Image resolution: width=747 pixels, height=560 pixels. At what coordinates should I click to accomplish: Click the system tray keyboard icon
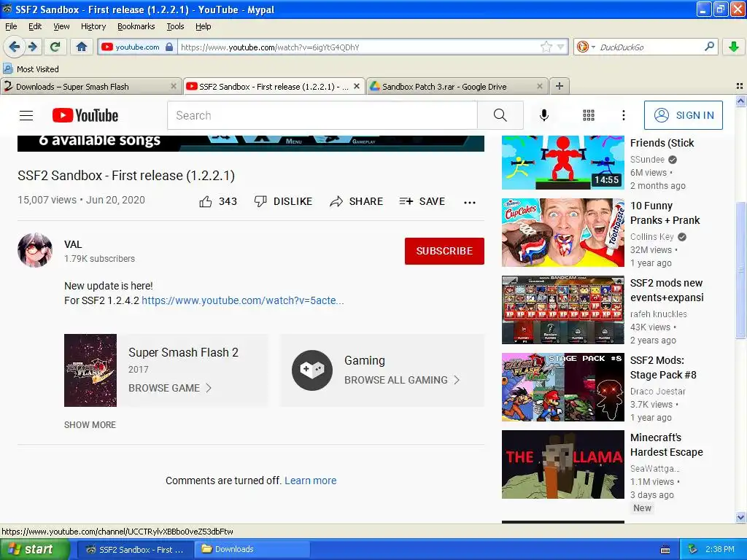pos(665,550)
